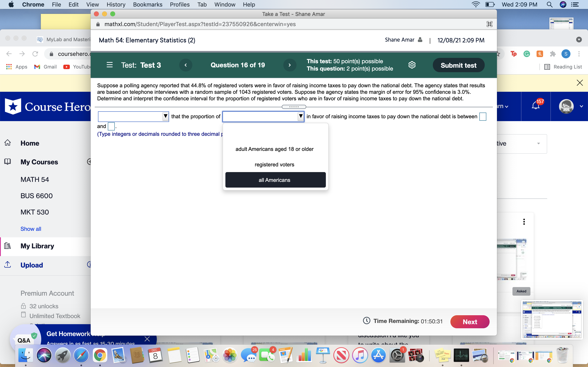Screen dimensions: 588x367
Task: Open the History menu in menu bar
Action: click(x=116, y=4)
